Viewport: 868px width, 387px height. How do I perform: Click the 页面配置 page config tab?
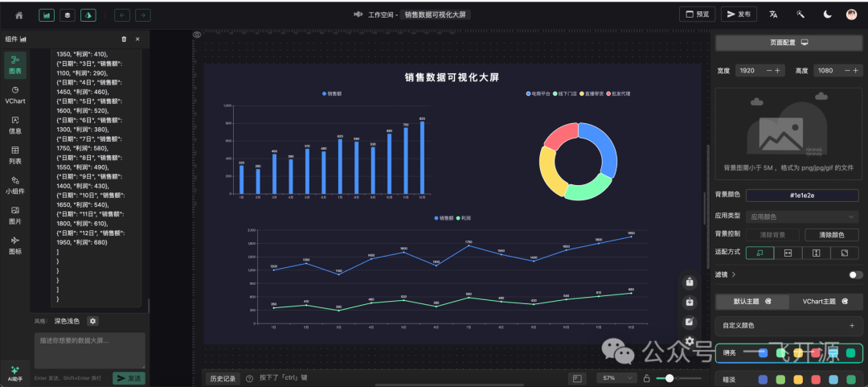(789, 43)
